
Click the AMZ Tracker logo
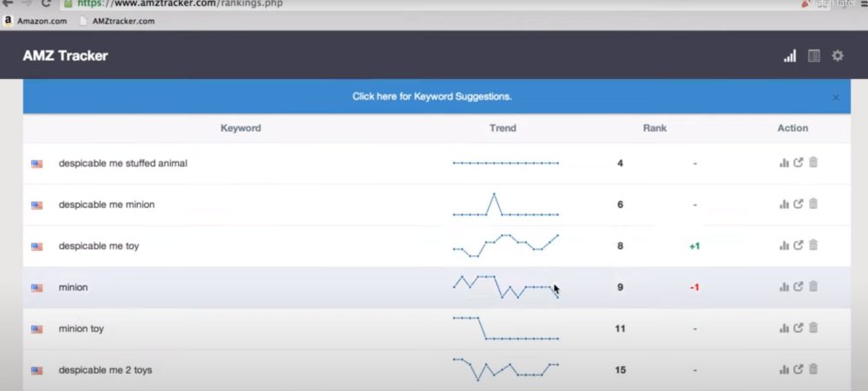tap(65, 55)
